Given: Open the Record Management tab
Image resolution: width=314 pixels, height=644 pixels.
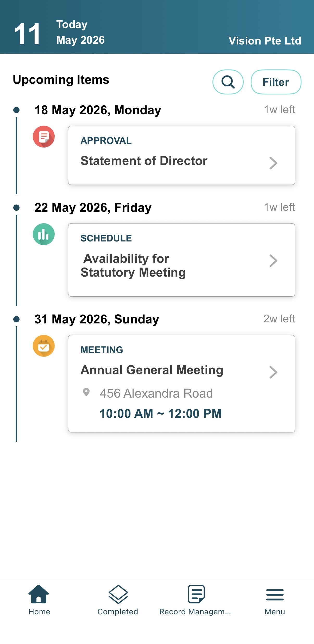Looking at the screenshot, I should coord(195,600).
